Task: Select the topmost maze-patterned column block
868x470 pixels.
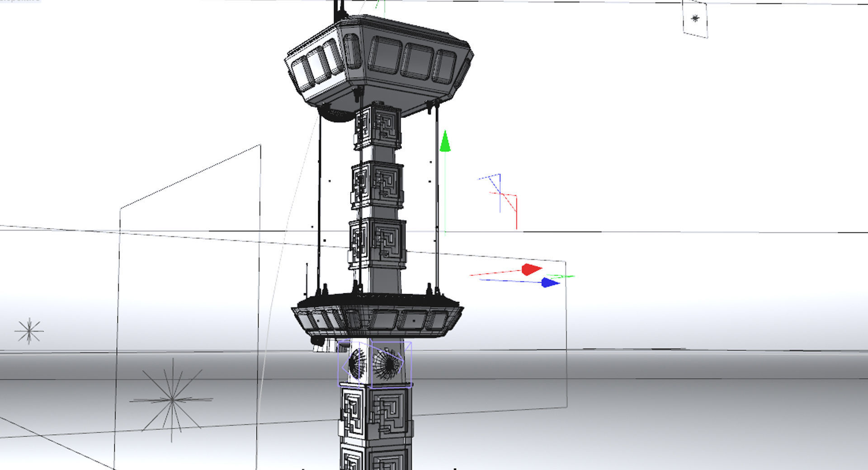Action: coord(378,127)
